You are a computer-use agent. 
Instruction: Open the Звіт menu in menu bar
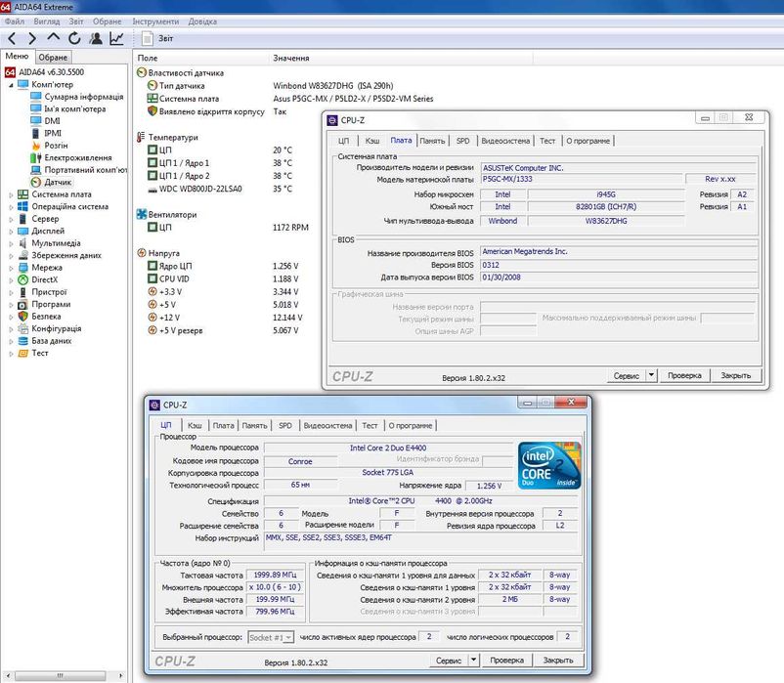click(x=76, y=21)
